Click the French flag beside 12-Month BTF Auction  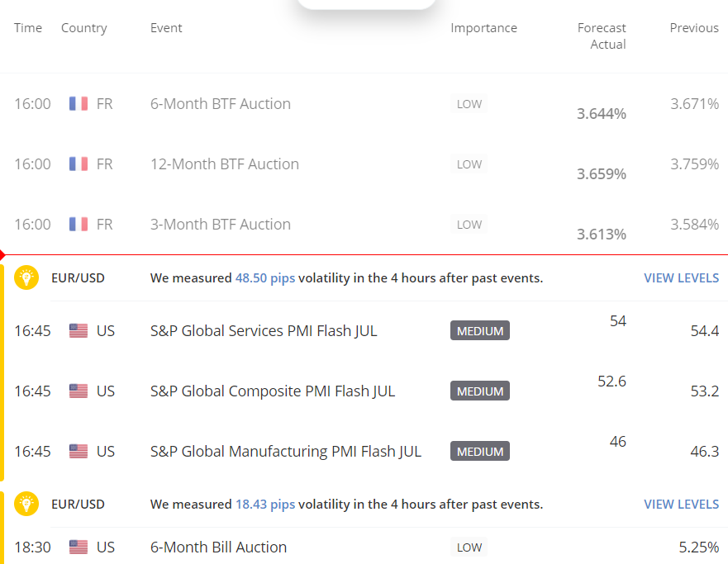click(79, 164)
